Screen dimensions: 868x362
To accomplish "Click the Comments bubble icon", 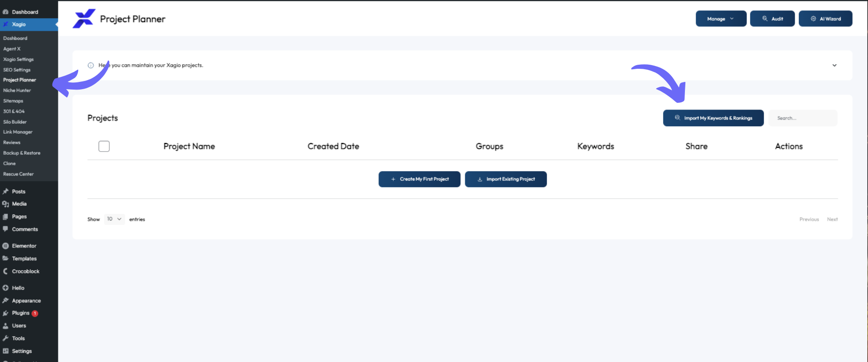I will (5, 229).
